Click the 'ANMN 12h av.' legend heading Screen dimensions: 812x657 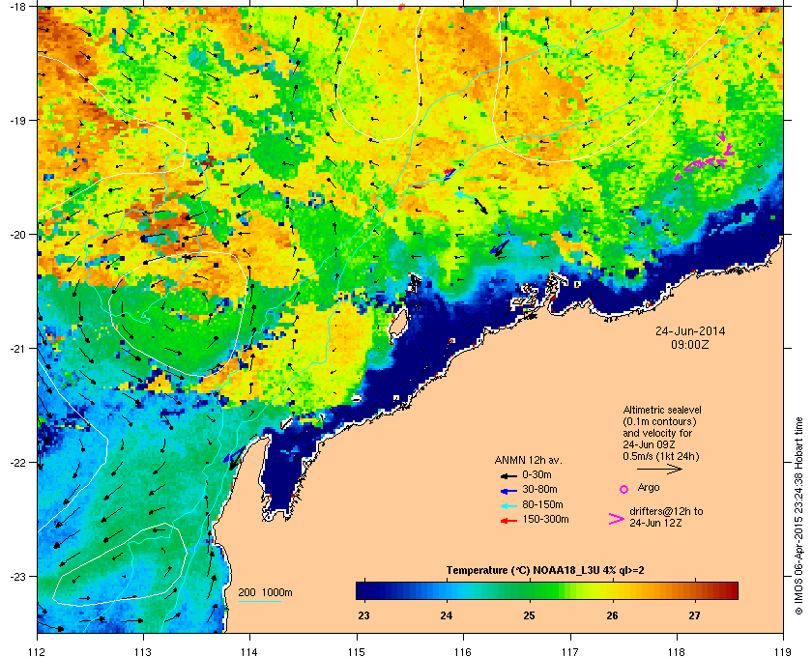pyautogui.click(x=528, y=460)
